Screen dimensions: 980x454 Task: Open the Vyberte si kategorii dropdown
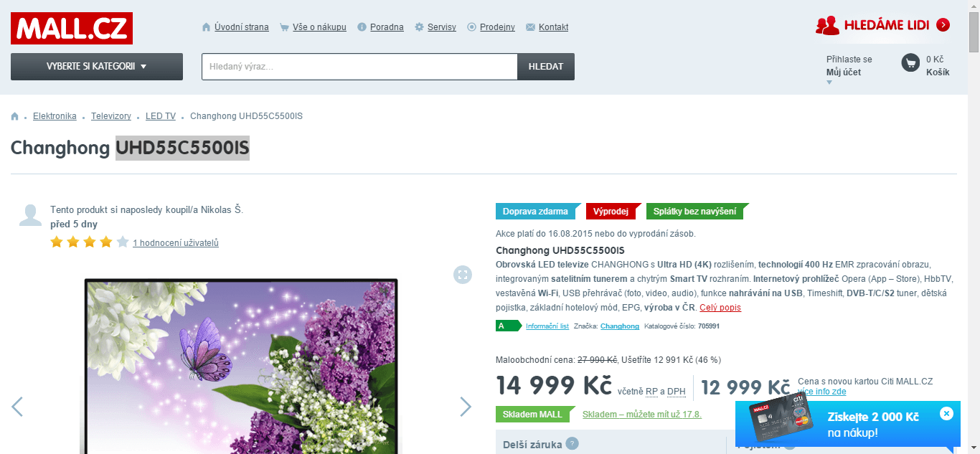pos(97,67)
